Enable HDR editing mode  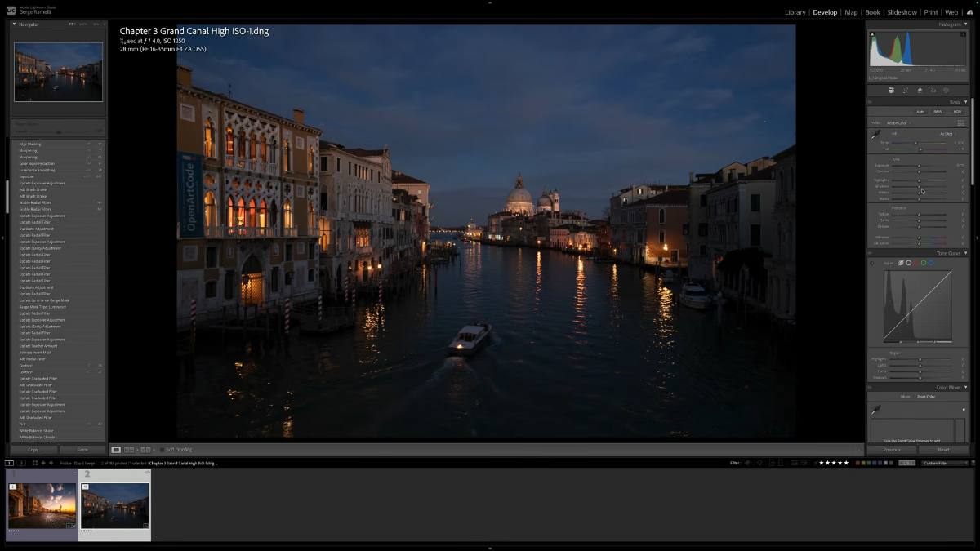(x=957, y=112)
